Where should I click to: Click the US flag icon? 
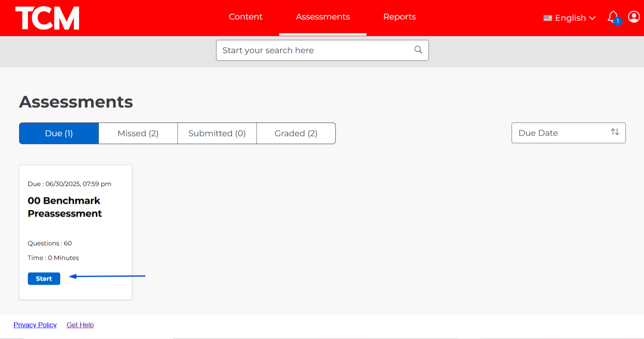(x=548, y=18)
